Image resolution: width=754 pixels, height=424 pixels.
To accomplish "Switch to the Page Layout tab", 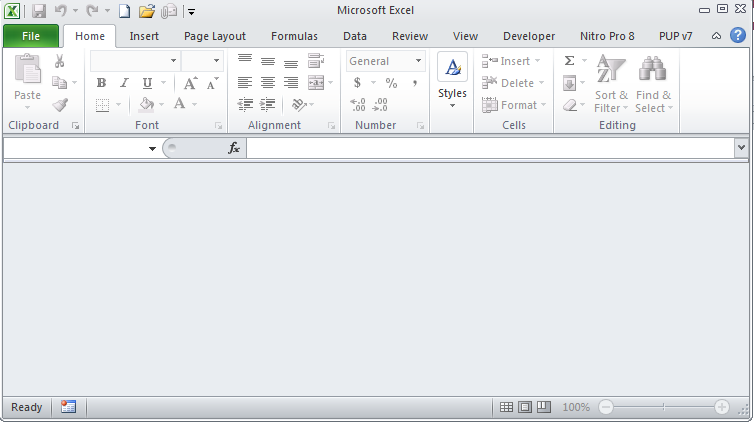I will coord(214,36).
